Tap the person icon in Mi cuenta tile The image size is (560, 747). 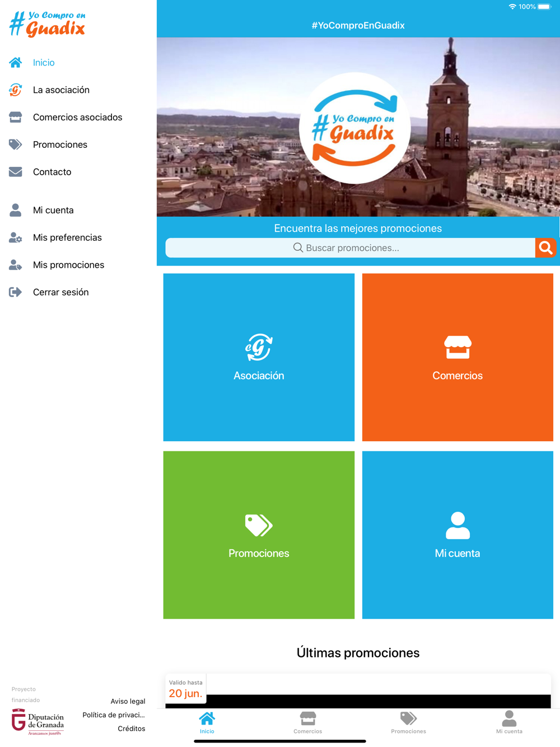(458, 525)
